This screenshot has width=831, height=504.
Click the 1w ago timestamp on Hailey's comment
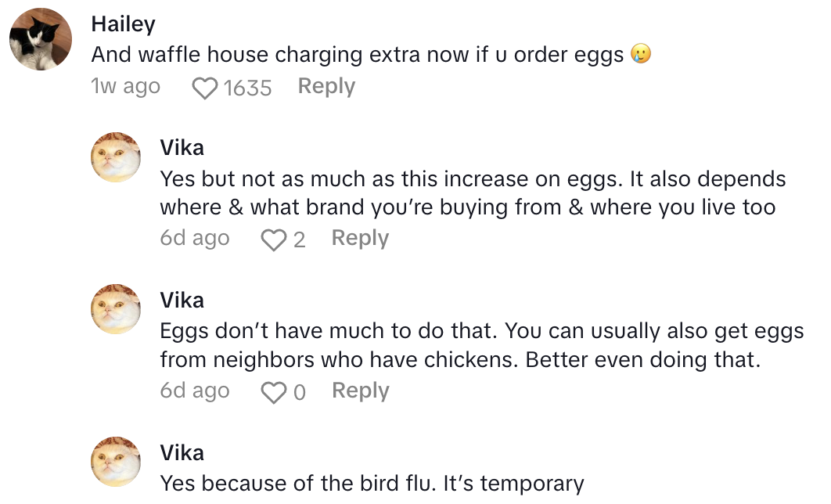[125, 86]
